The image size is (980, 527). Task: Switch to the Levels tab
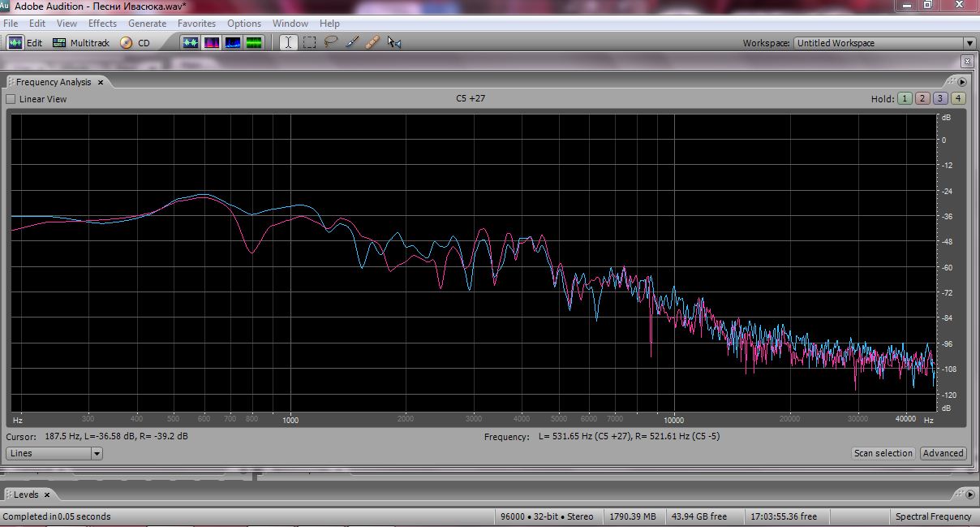coord(25,495)
